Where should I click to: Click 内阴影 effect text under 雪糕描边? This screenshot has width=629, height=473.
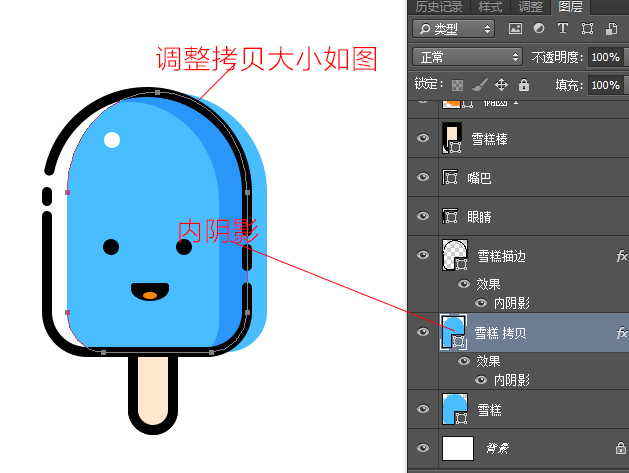point(511,303)
